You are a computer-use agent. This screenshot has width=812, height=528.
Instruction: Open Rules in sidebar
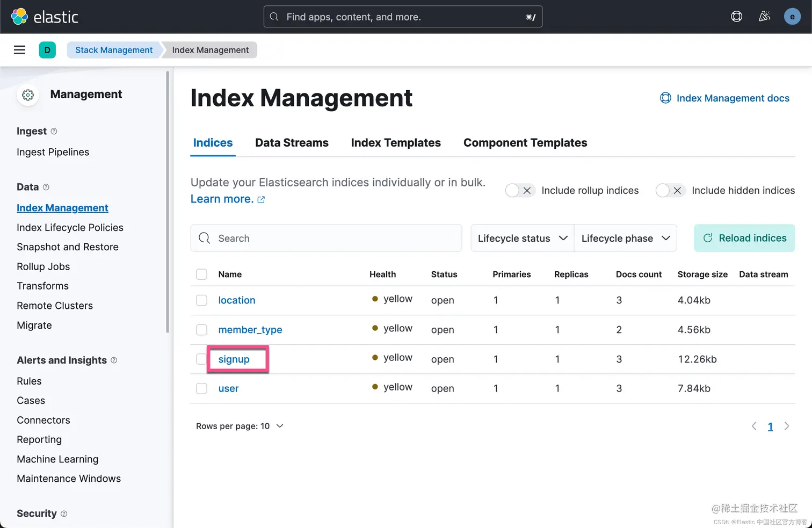coord(29,381)
